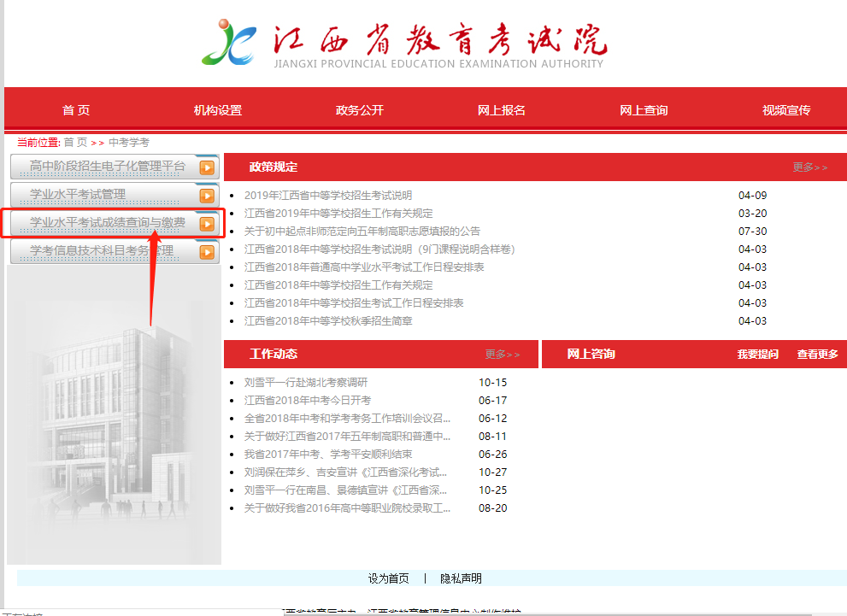Click orange arrow icon beside 学业水平考试管理
Image resolution: width=847 pixels, height=616 pixels.
tap(207, 196)
